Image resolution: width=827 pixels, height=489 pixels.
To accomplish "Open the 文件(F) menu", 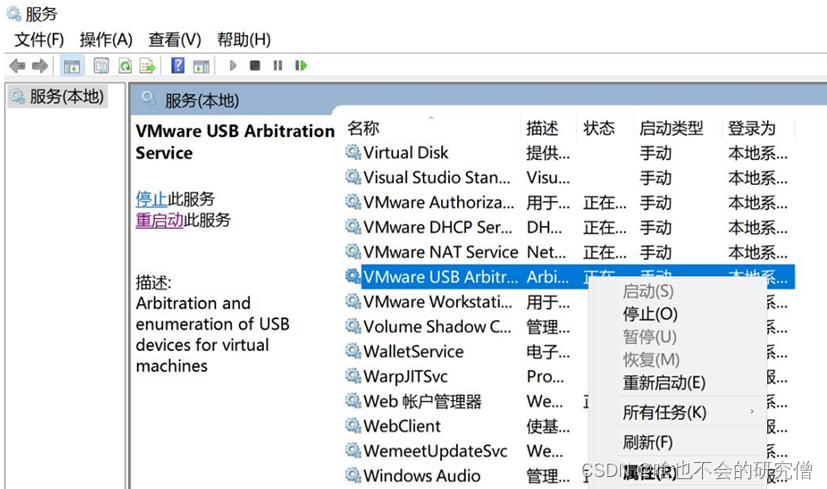I will pos(39,40).
